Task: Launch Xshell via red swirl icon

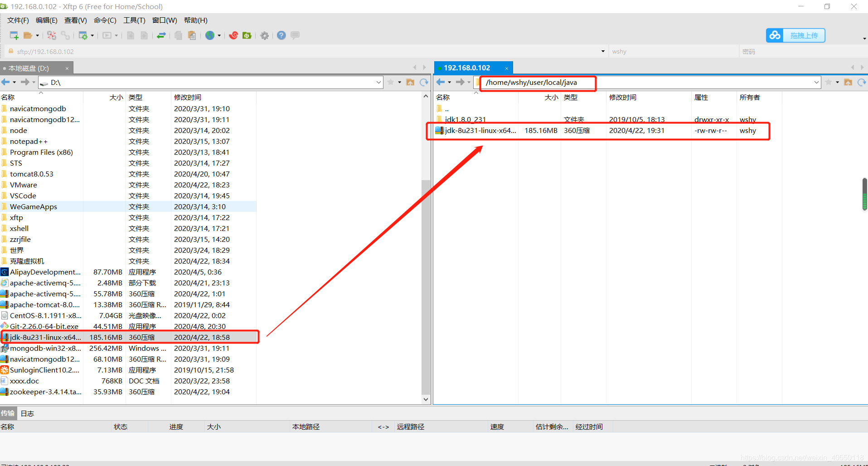Action: [x=233, y=35]
